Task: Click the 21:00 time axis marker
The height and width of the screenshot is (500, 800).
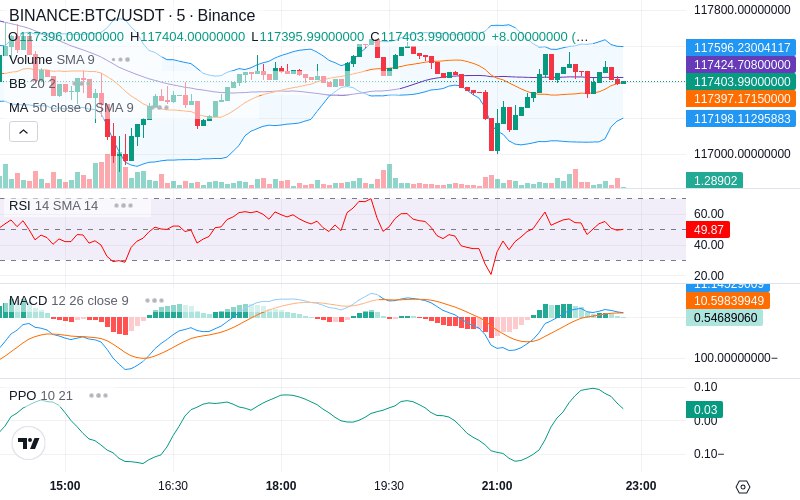Action: click(x=497, y=485)
